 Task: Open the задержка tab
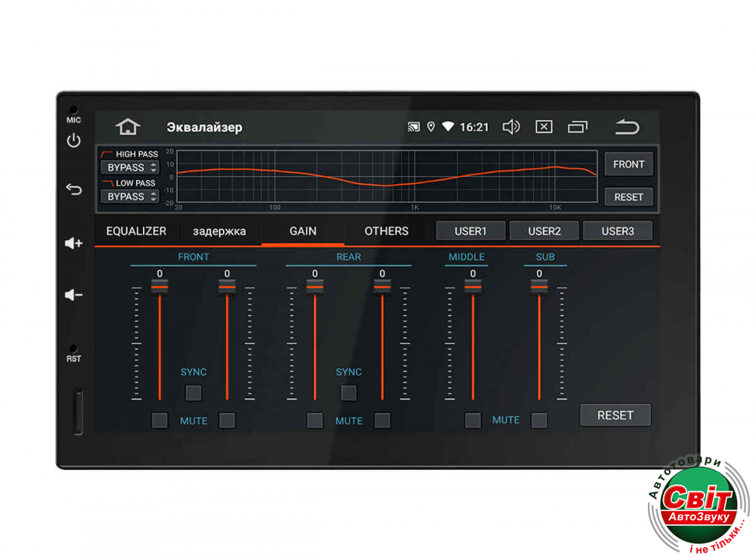(219, 231)
